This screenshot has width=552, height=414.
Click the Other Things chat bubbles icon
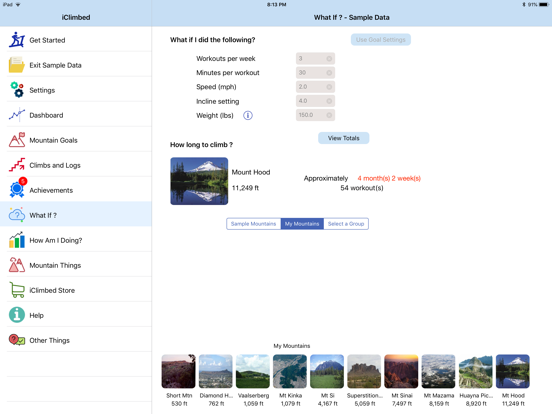click(17, 340)
